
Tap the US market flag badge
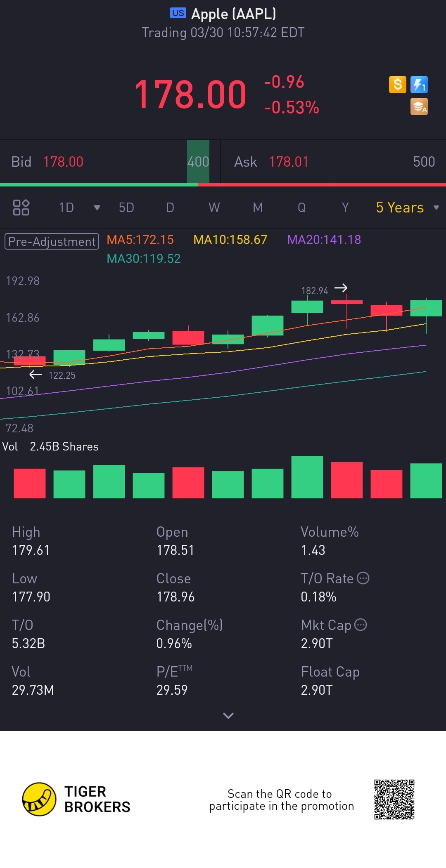[178, 13]
